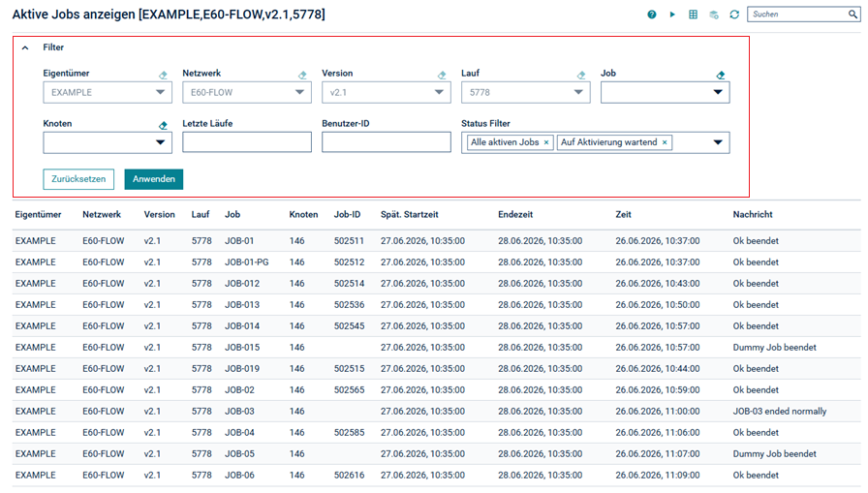
Task: Clear the Version filter with its eraser icon
Action: (442, 76)
